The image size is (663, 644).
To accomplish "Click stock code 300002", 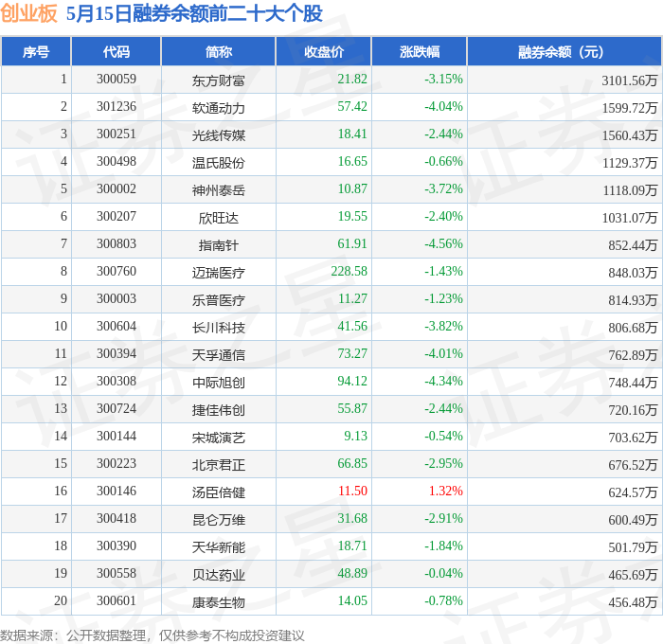I will point(116,189).
